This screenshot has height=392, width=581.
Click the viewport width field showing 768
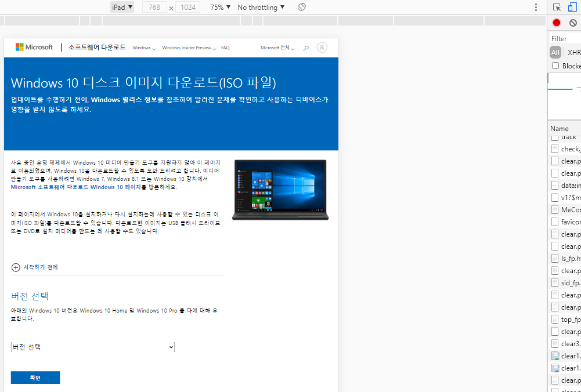[x=154, y=7]
